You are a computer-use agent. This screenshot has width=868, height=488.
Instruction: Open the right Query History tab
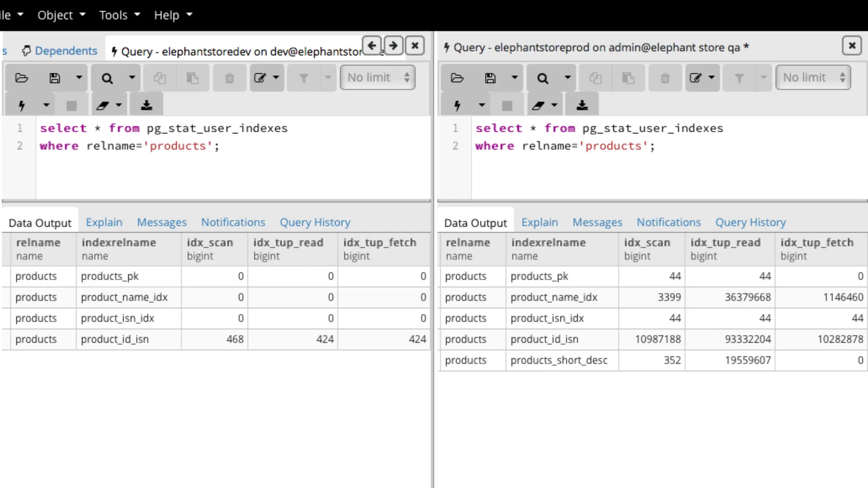click(x=750, y=222)
